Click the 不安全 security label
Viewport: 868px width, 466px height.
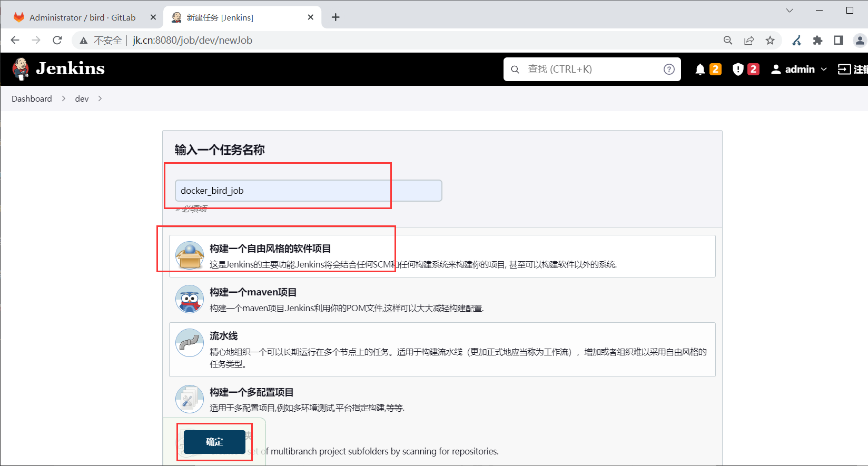coord(107,41)
